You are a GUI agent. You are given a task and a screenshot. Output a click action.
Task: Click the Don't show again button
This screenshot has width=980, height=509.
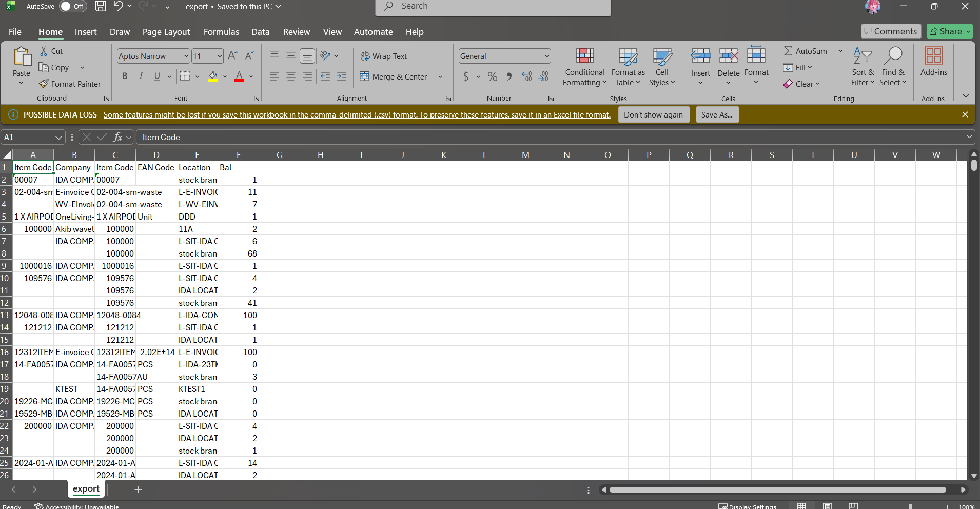[x=654, y=114]
